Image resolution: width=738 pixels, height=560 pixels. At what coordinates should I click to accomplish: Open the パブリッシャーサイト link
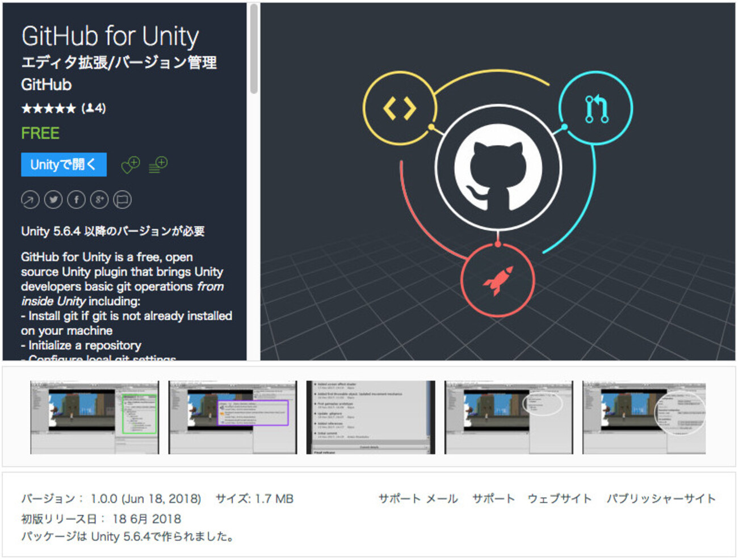tap(661, 499)
